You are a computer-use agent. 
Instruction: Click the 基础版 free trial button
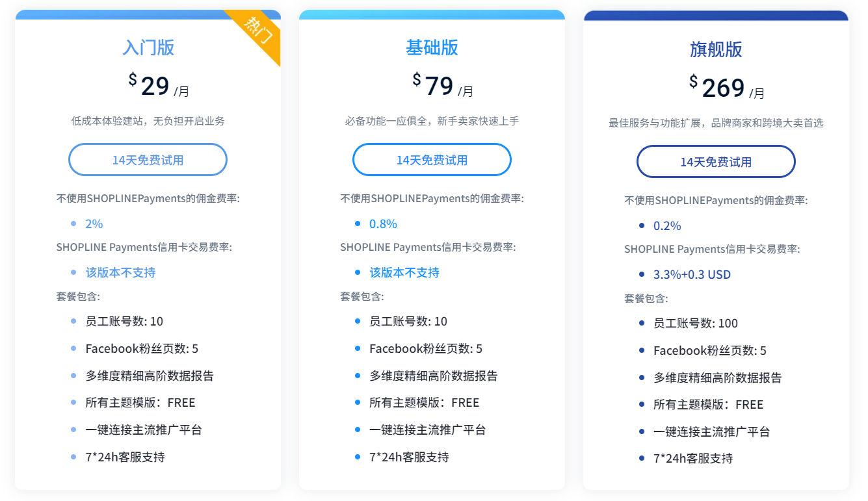pos(432,159)
